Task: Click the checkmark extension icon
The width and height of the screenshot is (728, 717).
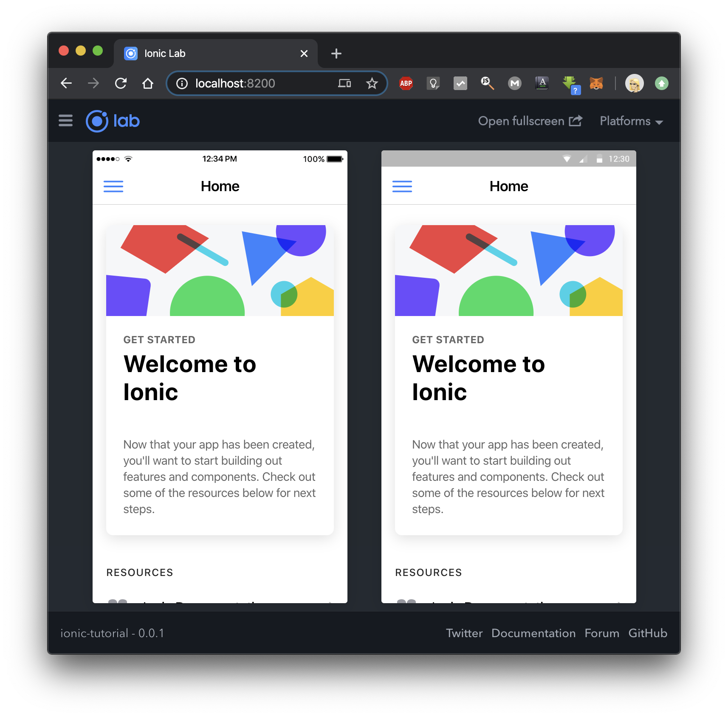Action: (460, 83)
